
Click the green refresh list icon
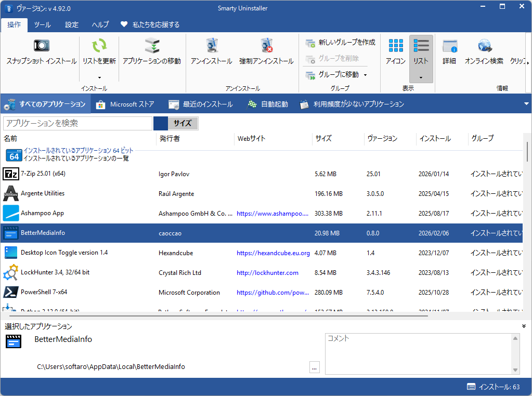[x=99, y=46]
